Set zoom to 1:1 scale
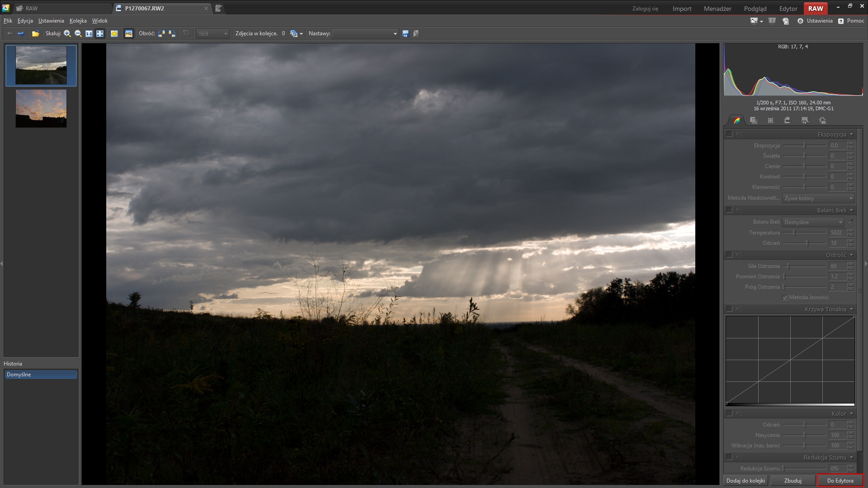Screen dimensions: 868x488 (x=89, y=33)
